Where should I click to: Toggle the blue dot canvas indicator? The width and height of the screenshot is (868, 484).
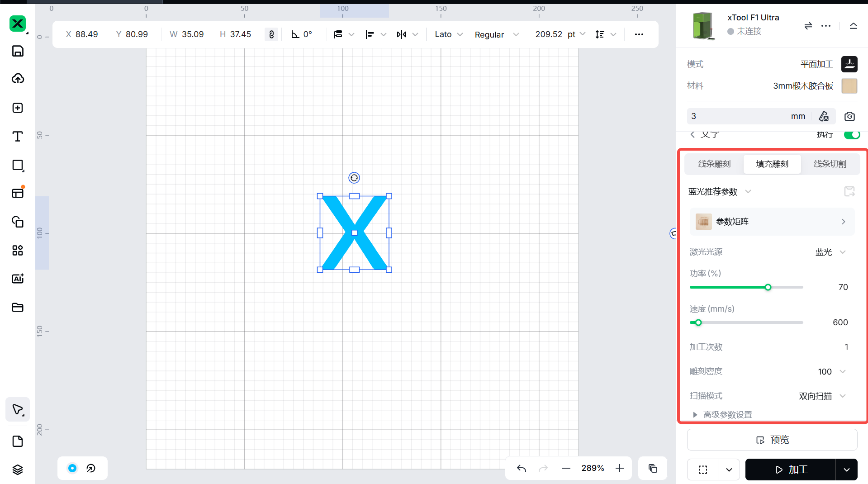(72, 468)
